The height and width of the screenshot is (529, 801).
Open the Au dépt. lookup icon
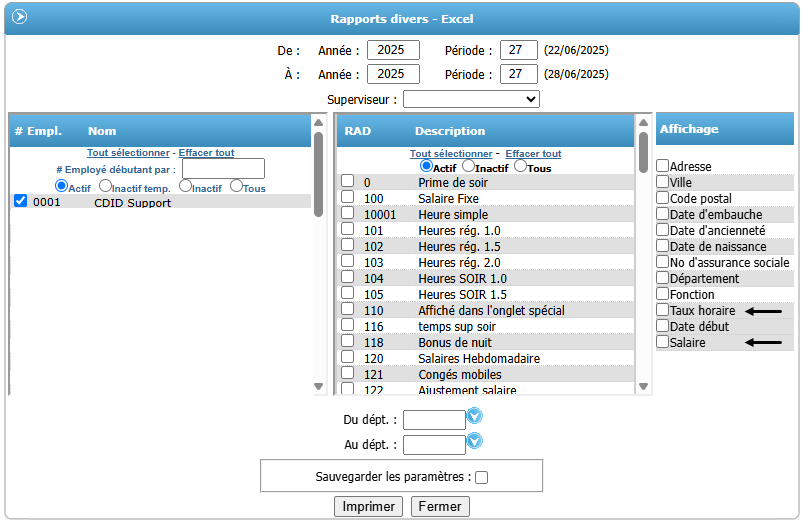click(475, 440)
